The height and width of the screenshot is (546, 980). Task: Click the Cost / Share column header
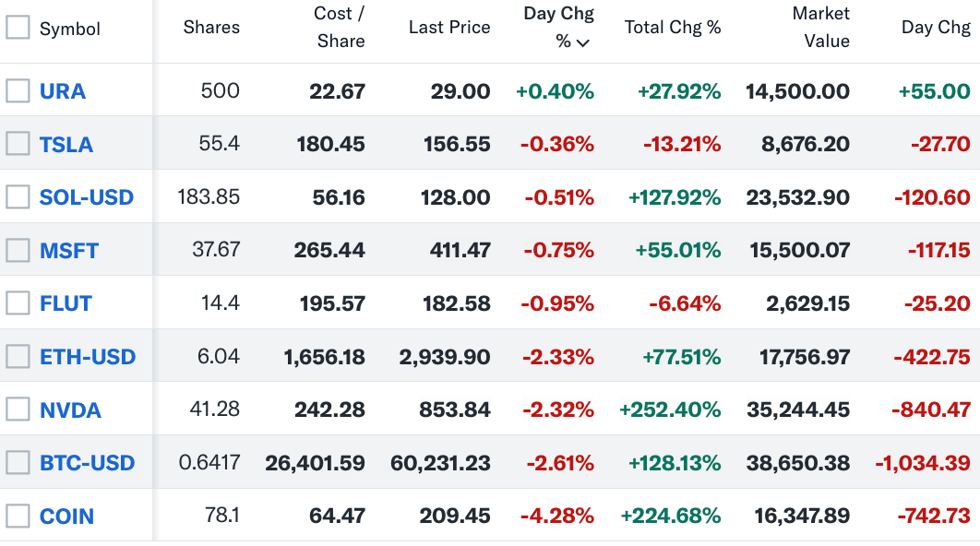[x=340, y=28]
